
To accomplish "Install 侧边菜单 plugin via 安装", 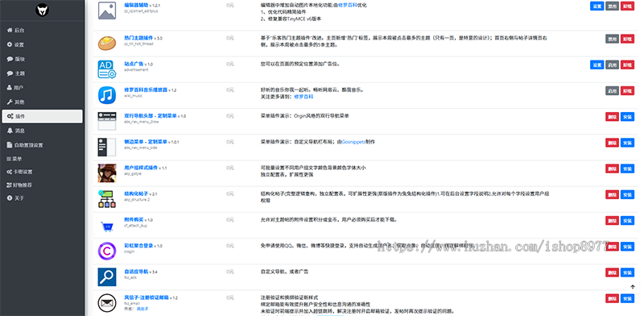I will [627, 143].
